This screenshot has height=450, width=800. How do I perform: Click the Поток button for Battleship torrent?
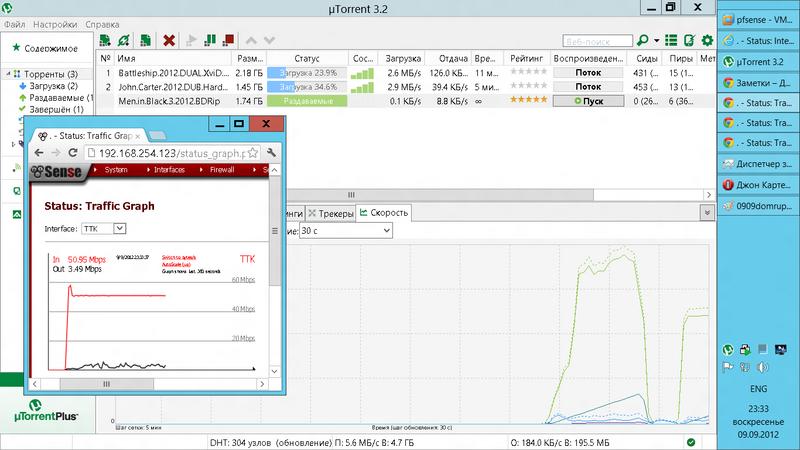pos(588,73)
